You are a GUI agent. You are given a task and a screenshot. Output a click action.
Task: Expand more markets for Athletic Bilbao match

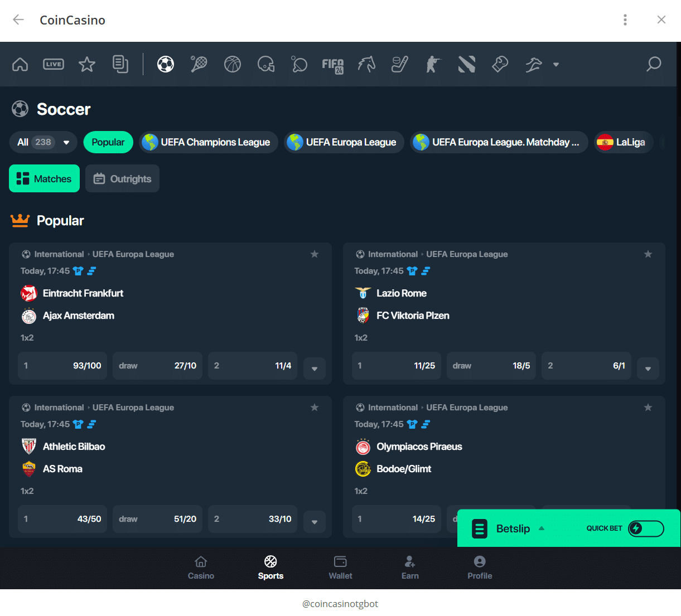pos(315,522)
